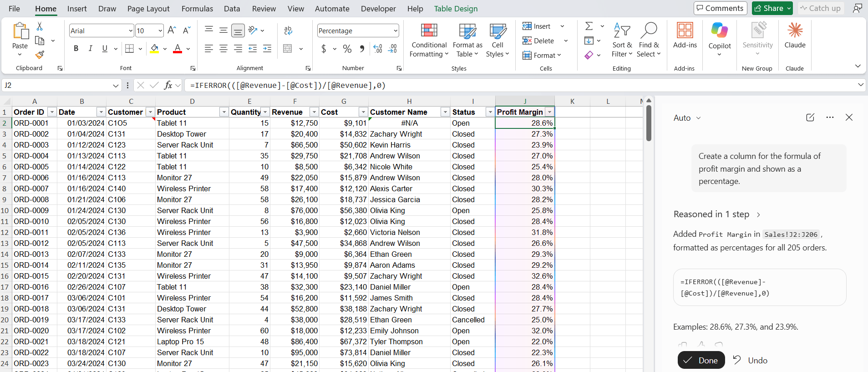Viewport: 868px width, 372px height.
Task: Open the Insert ribbon tab
Action: [77, 8]
